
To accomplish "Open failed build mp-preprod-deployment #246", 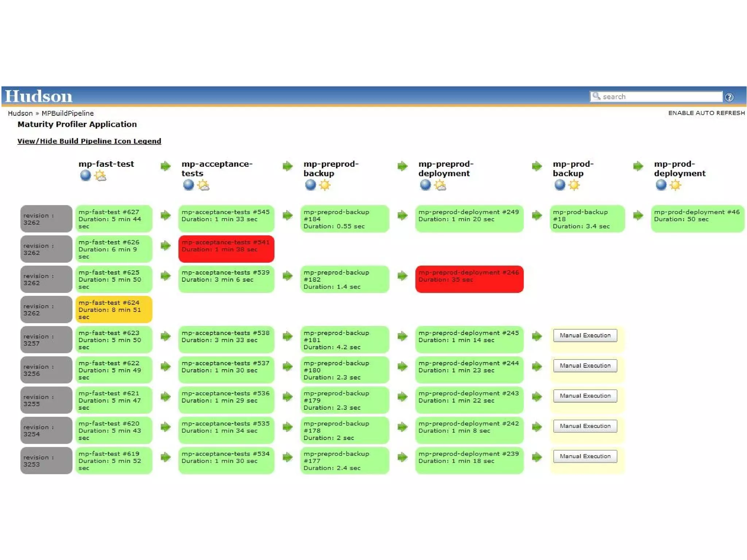I will [x=469, y=279].
